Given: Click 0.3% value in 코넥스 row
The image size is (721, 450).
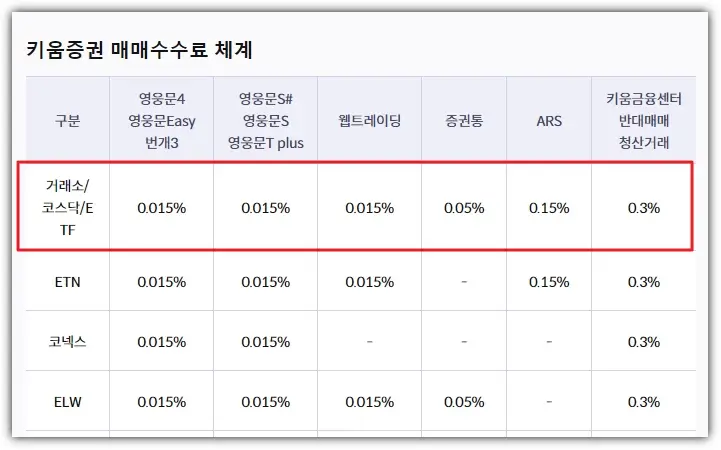Looking at the screenshot, I should (643, 342).
